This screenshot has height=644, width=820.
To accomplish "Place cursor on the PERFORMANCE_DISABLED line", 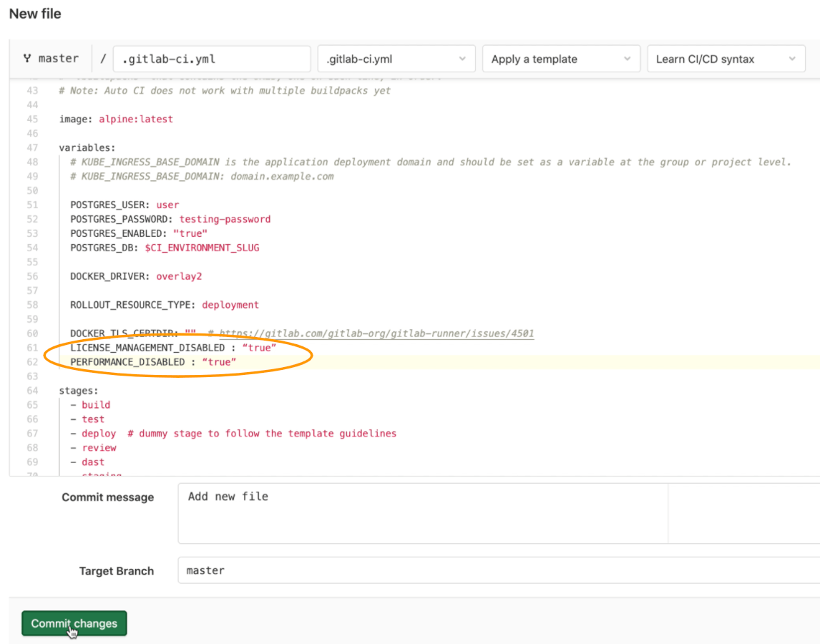I will pyautogui.click(x=152, y=362).
